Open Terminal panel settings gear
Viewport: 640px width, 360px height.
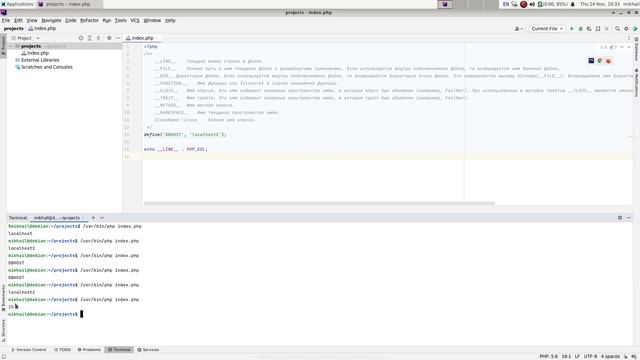(620, 218)
